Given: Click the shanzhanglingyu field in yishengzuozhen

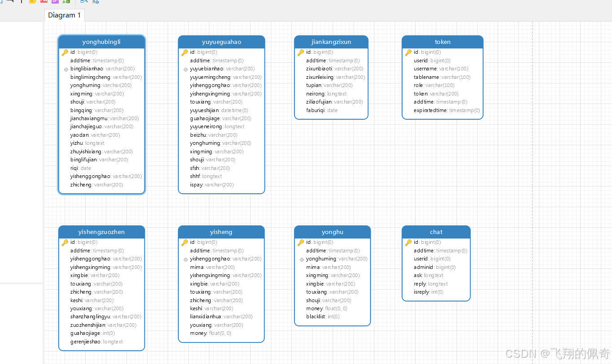Looking at the screenshot, I should click(x=106, y=317).
